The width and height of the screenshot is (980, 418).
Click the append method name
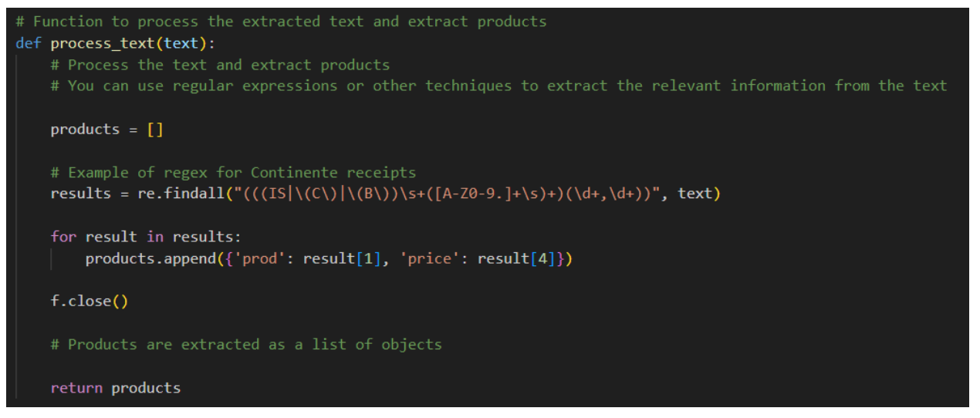point(190,258)
